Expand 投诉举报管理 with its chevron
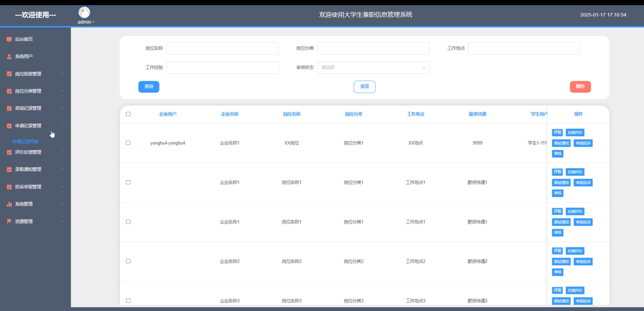Viewport: 644px width, 311px height. (63, 187)
